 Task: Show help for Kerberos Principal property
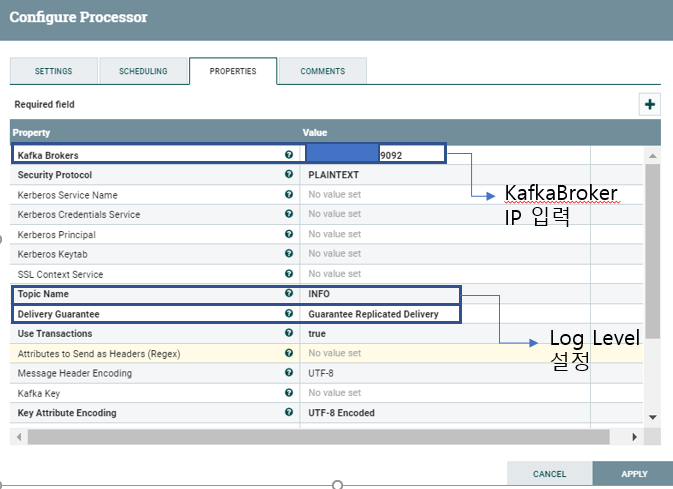click(x=289, y=234)
